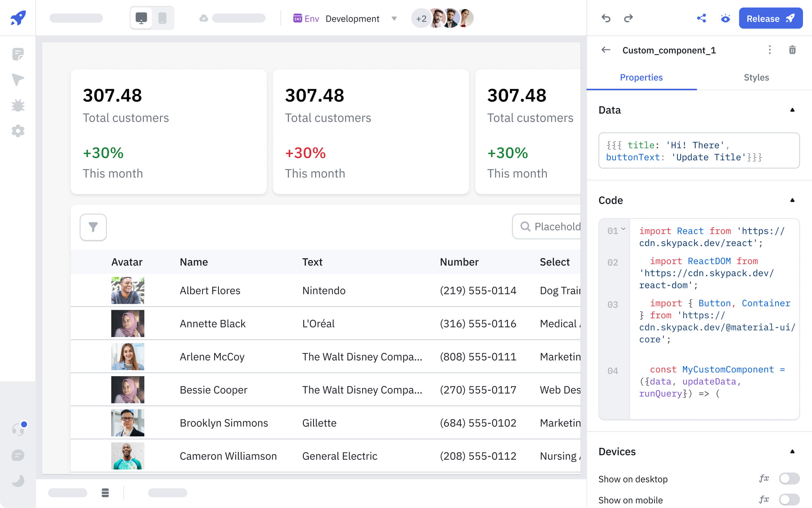Image resolution: width=812 pixels, height=508 pixels.
Task: Open the debugger bug icon
Action: coord(18,106)
